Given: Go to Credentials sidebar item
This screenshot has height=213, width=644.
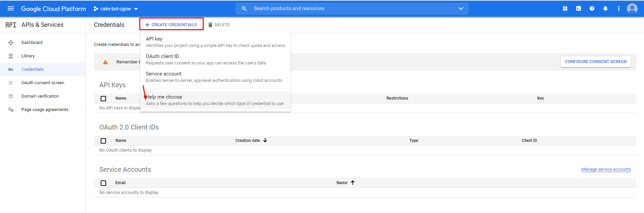Looking at the screenshot, I should [x=43, y=69].
